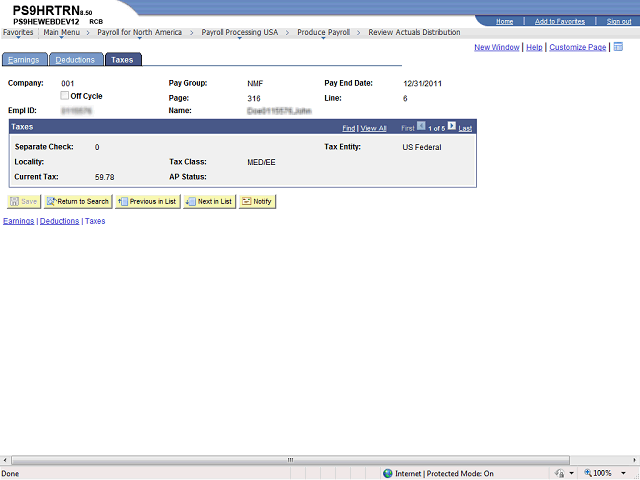Click the horizontal scrollbar thumb
Viewport: 640px width, 480px height.
coord(290,460)
